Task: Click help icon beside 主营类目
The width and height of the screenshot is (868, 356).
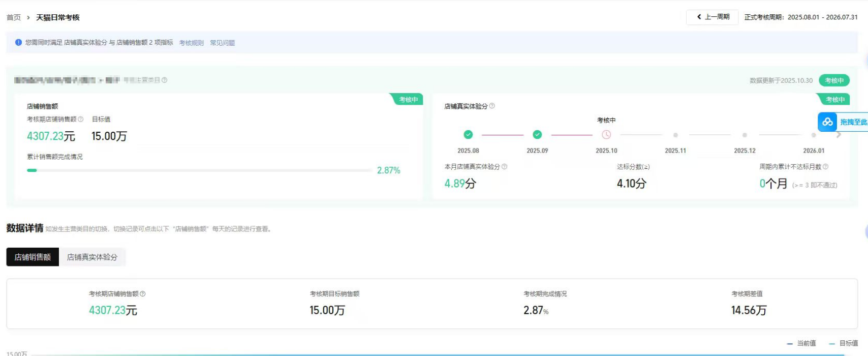Action: [164, 80]
